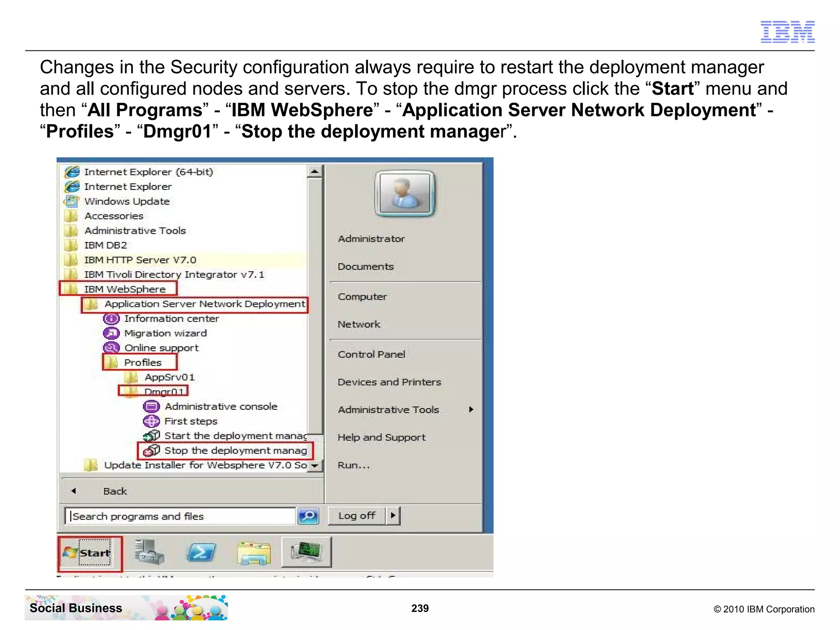Launch Windows PowerShell from the taskbar
The image size is (840, 630).
pyautogui.click(x=201, y=552)
